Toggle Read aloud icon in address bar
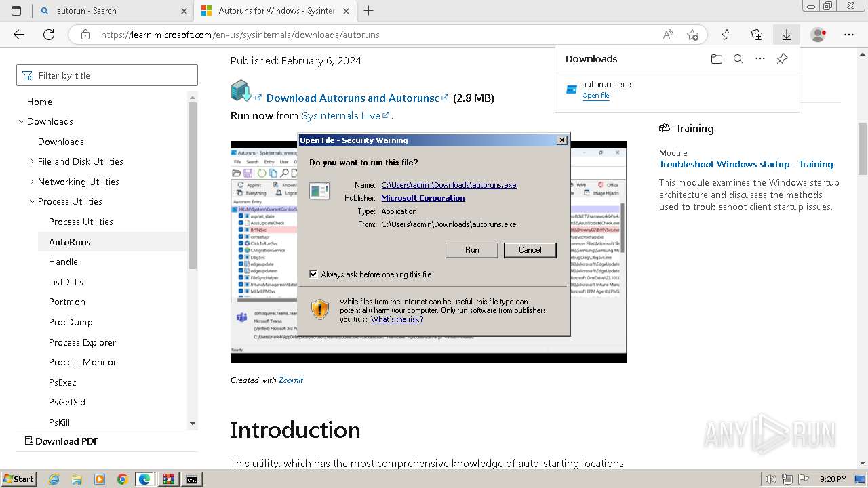868x488 pixels. [x=668, y=35]
